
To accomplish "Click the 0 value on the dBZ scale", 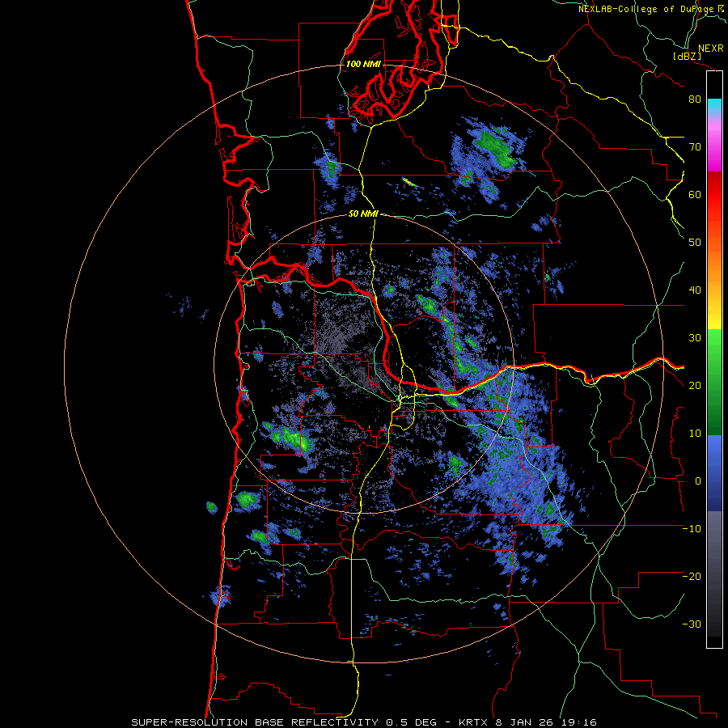I will [698, 481].
